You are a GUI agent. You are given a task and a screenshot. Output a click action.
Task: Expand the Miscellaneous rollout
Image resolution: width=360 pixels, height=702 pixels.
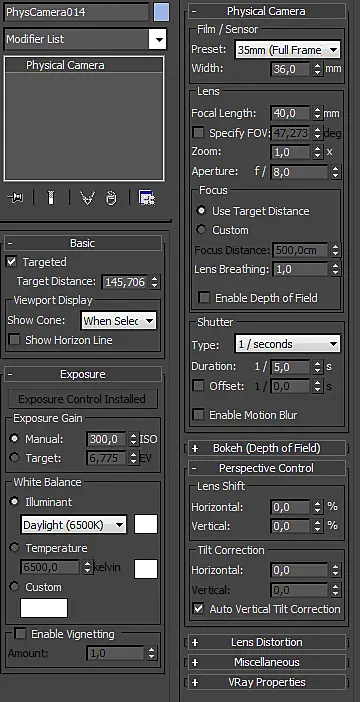point(266,662)
